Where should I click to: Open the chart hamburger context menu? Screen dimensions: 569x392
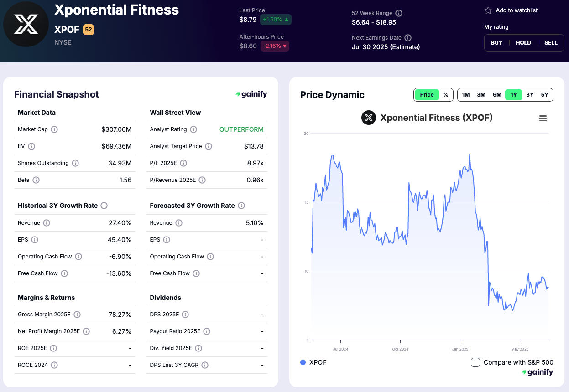543,118
